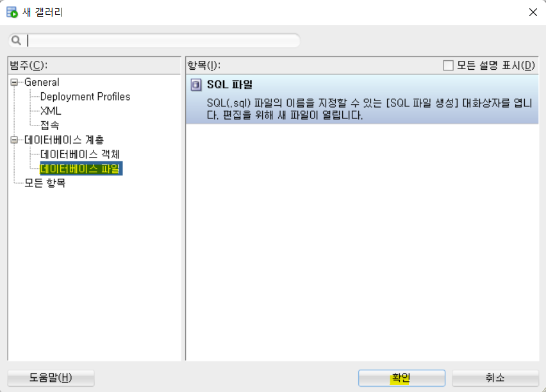Close the 새 갤러리 dialog
Image resolution: width=546 pixels, height=392 pixels.
pos(533,12)
